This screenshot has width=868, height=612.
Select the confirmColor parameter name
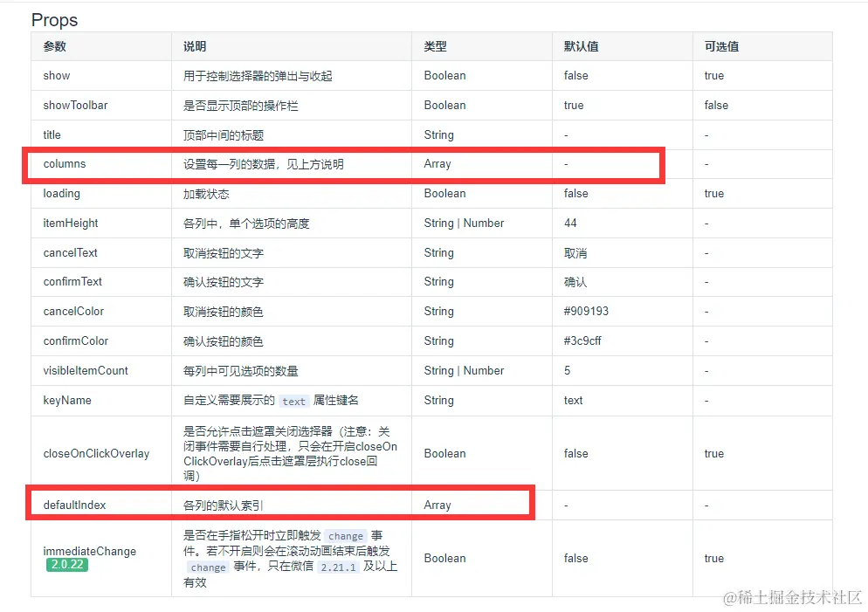click(76, 340)
